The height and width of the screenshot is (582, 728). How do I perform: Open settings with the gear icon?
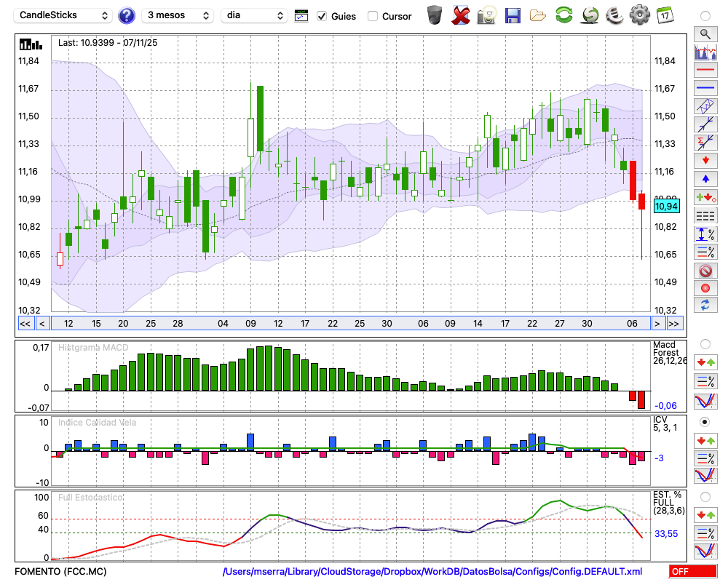(639, 15)
